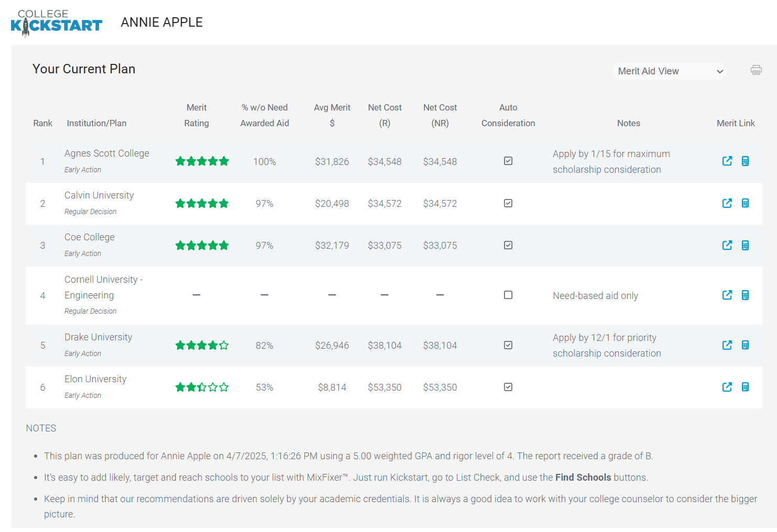Image resolution: width=777 pixels, height=532 pixels.
Task: Click the % w/o Need Awarded Aid header
Action: [265, 115]
